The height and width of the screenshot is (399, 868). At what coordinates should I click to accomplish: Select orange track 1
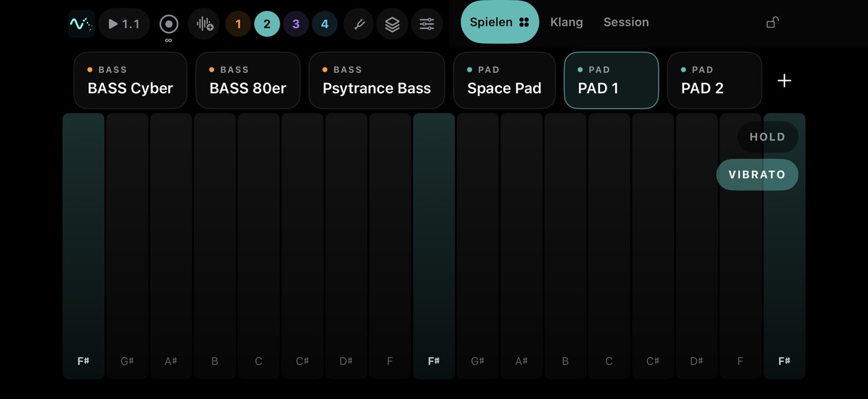point(238,24)
